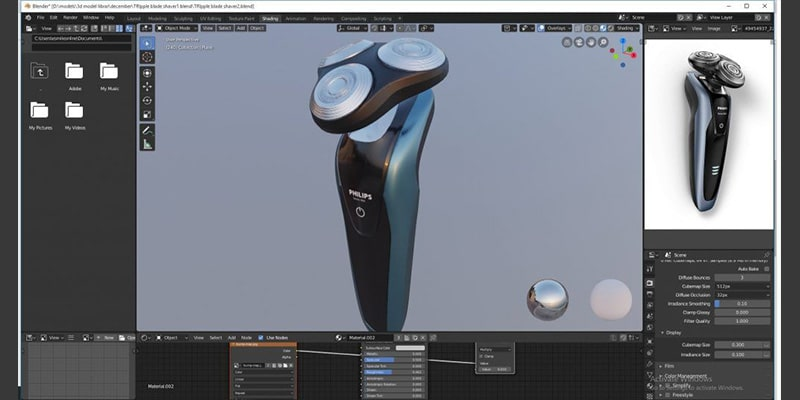Enable the Use Nodes checkbox

point(261,338)
